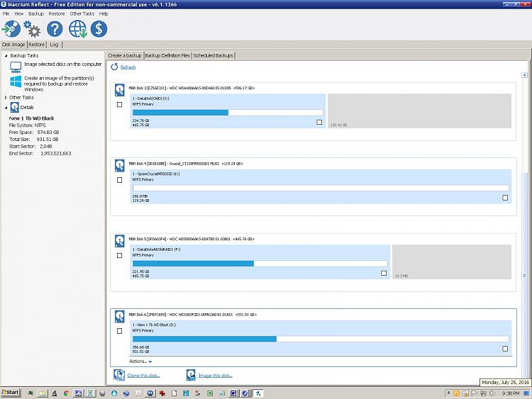This screenshot has height=399, width=532.
Task: Check the MBR Disk 5 disk checkbox
Action: pos(119,256)
